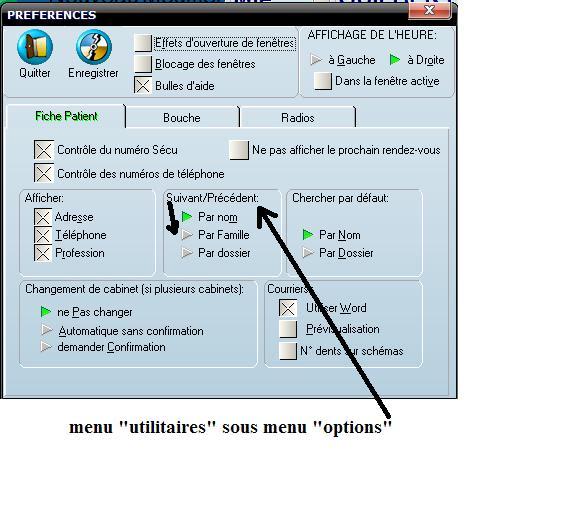Choose Par dossier under Suivant/Précédent
Image resolution: width=563 pixels, height=515 pixels.
point(187,253)
